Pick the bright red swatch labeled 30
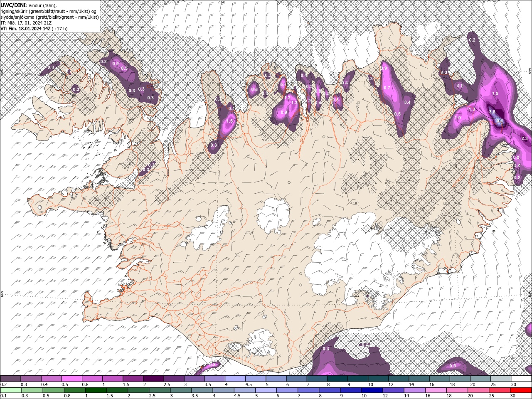Viewport: 532px width, 399px height. pyautogui.click(x=521, y=390)
